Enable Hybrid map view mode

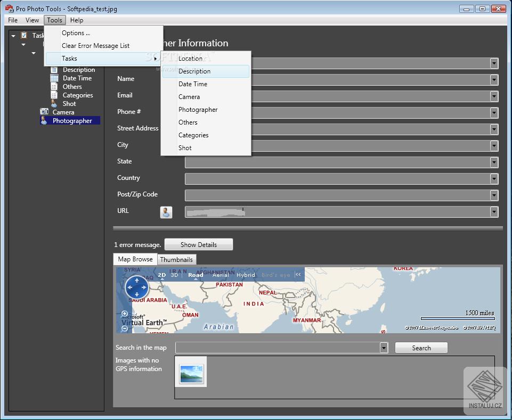click(246, 275)
